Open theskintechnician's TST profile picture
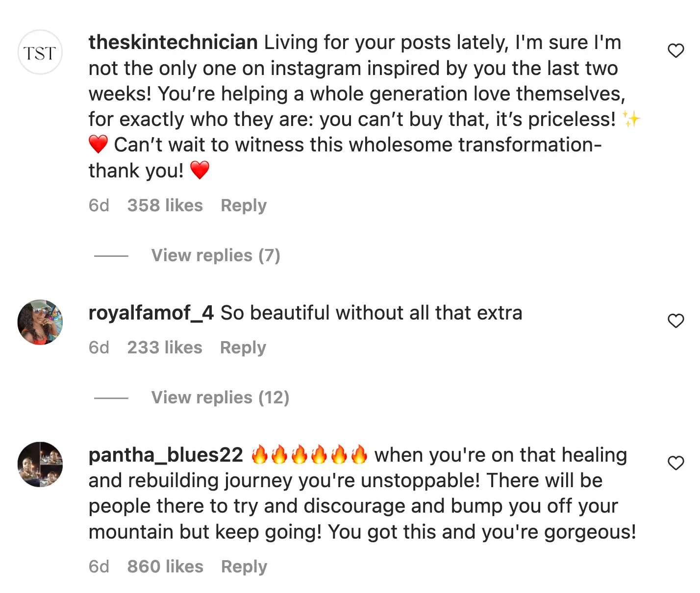The width and height of the screenshot is (700, 593). (x=40, y=52)
